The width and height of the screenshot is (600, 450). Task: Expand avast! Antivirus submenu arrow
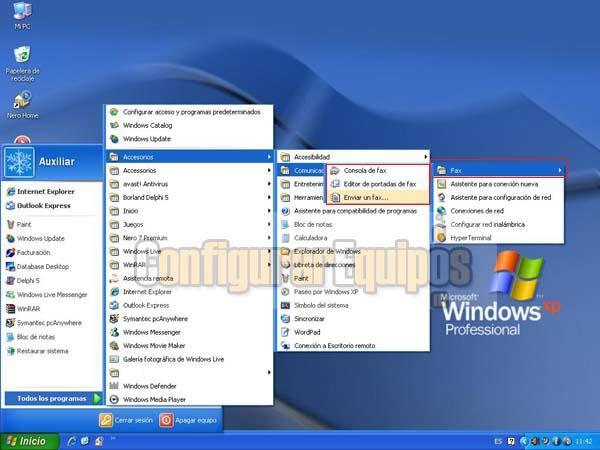coord(269,184)
